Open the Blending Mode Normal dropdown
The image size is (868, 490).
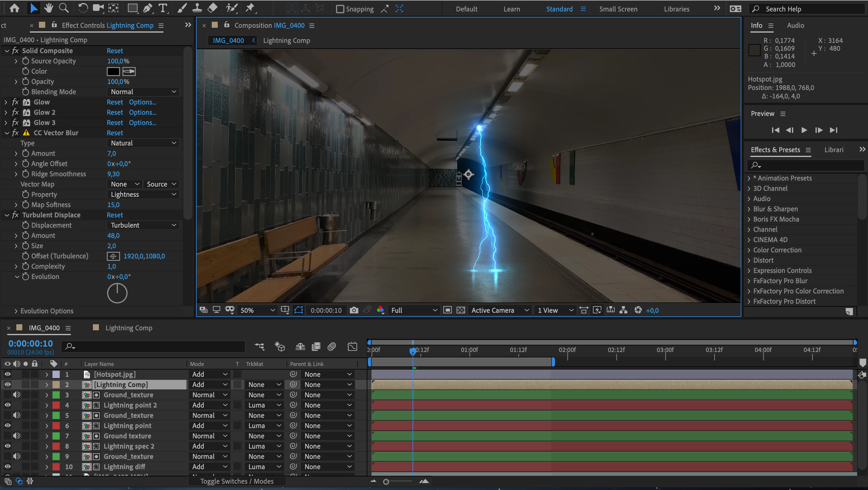(x=143, y=92)
